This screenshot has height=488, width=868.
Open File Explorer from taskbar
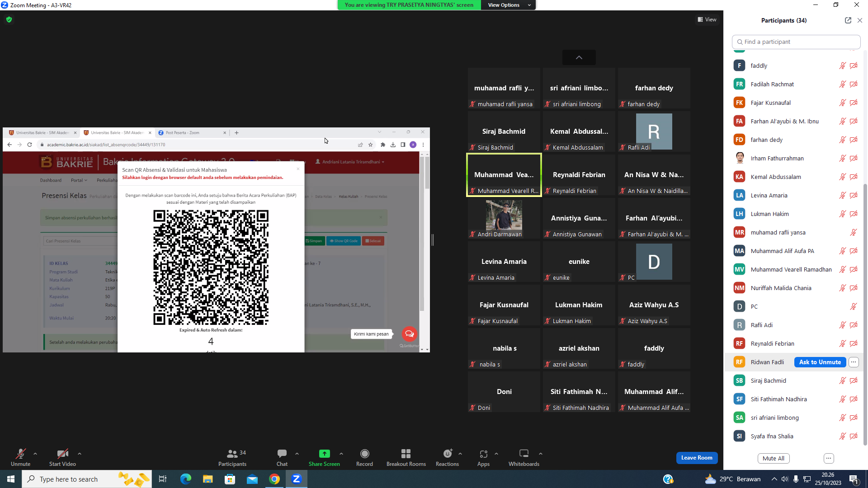coord(208,479)
